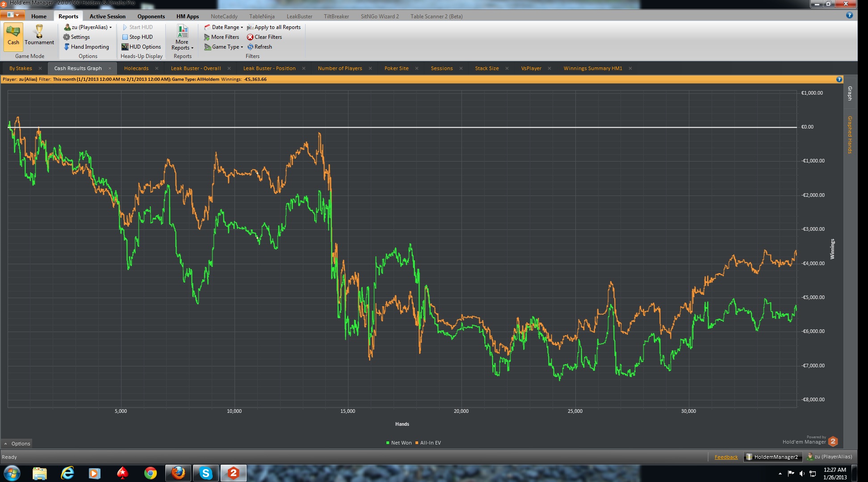Open HUD Options
Image resolution: width=868 pixels, height=482 pixels.
click(x=141, y=47)
